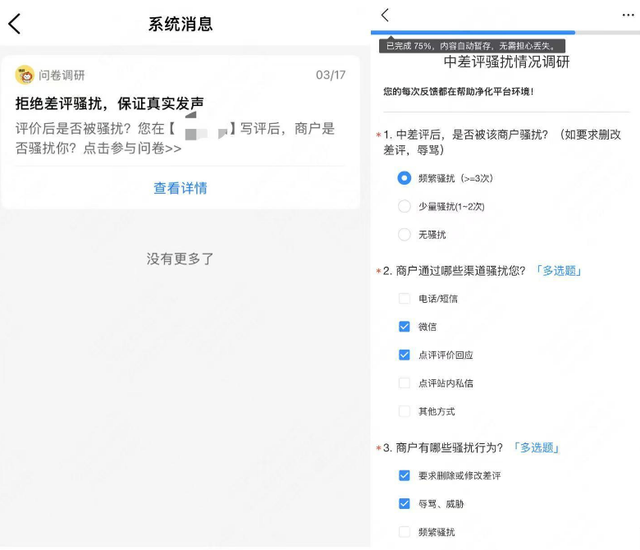Image resolution: width=640 pixels, height=550 pixels.
Task: Select 无骚扰 radio option
Action: pyautogui.click(x=404, y=235)
